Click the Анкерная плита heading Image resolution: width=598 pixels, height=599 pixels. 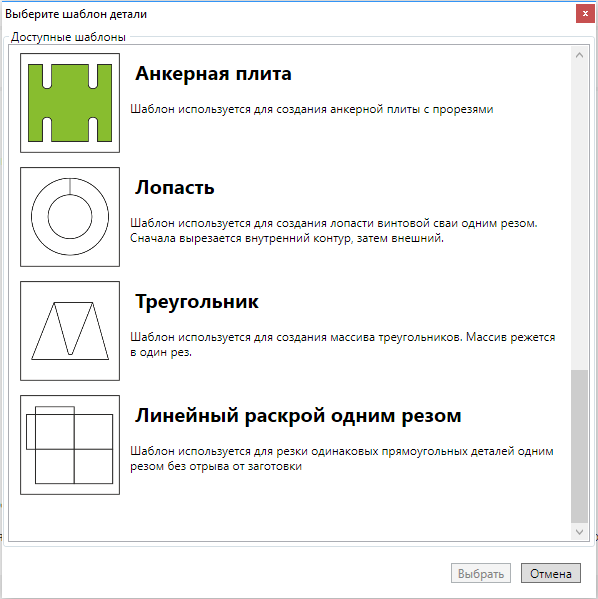pyautogui.click(x=213, y=73)
